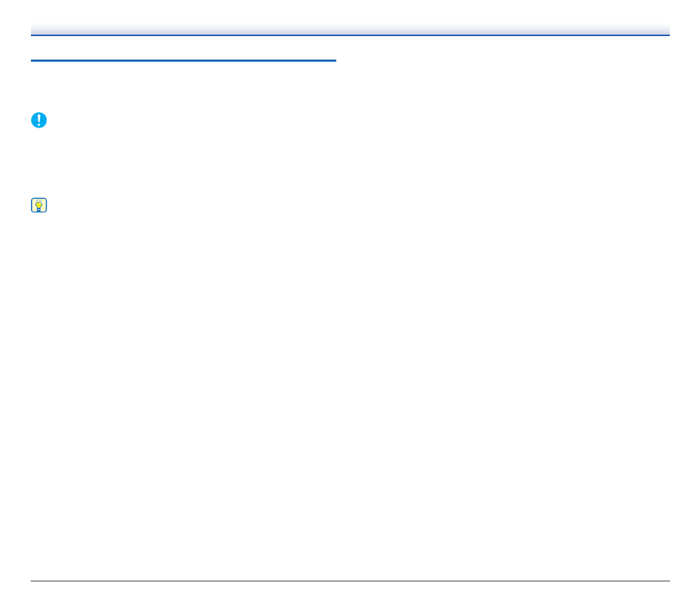The height and width of the screenshot is (594, 700).
Task: Click the yellow lightbulb Hint icon
Action: pyautogui.click(x=39, y=206)
